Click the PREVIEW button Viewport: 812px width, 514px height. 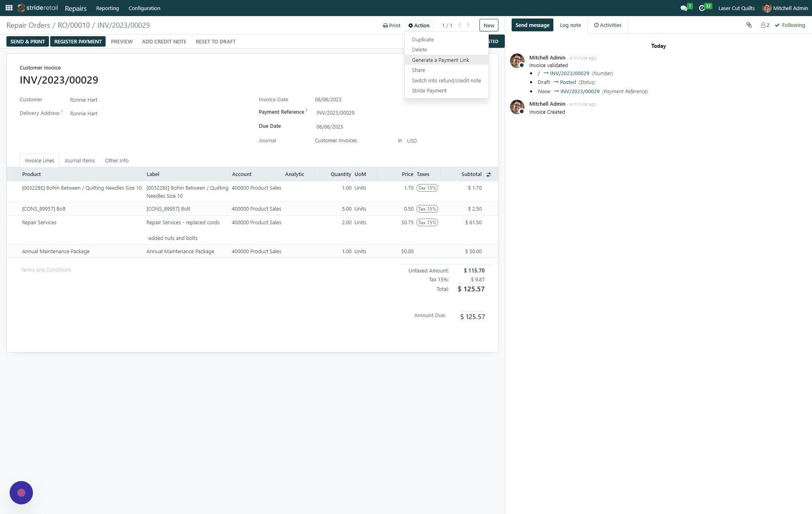coord(122,41)
